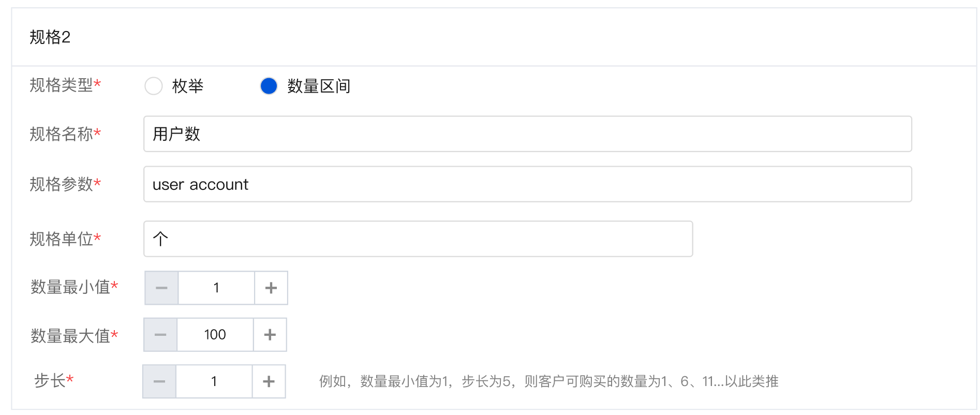
Task: Select the 枚举 radio button
Action: point(154,86)
